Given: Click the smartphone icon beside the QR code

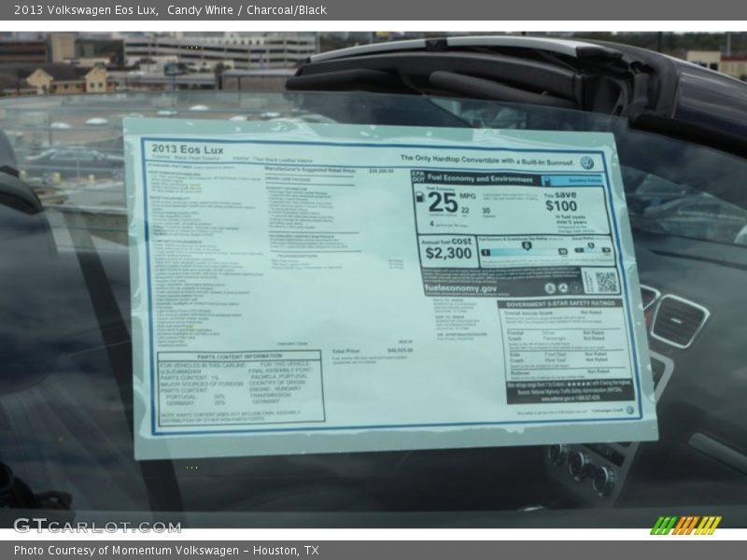Looking at the screenshot, I should coord(550,287).
